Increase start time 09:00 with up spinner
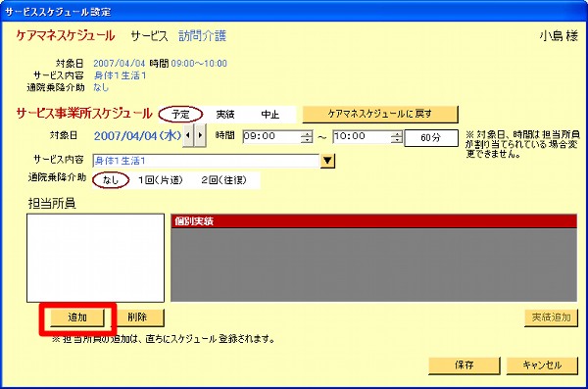 [x=307, y=134]
